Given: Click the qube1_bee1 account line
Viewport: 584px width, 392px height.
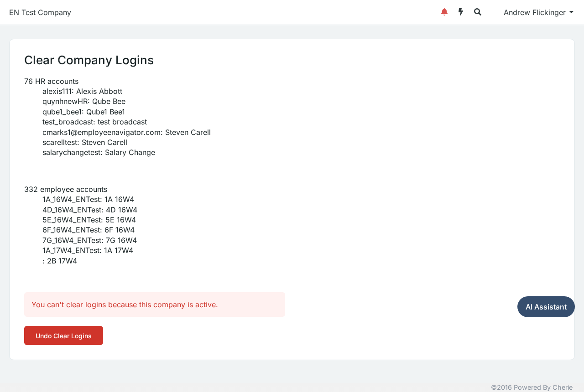Looking at the screenshot, I should tap(83, 112).
